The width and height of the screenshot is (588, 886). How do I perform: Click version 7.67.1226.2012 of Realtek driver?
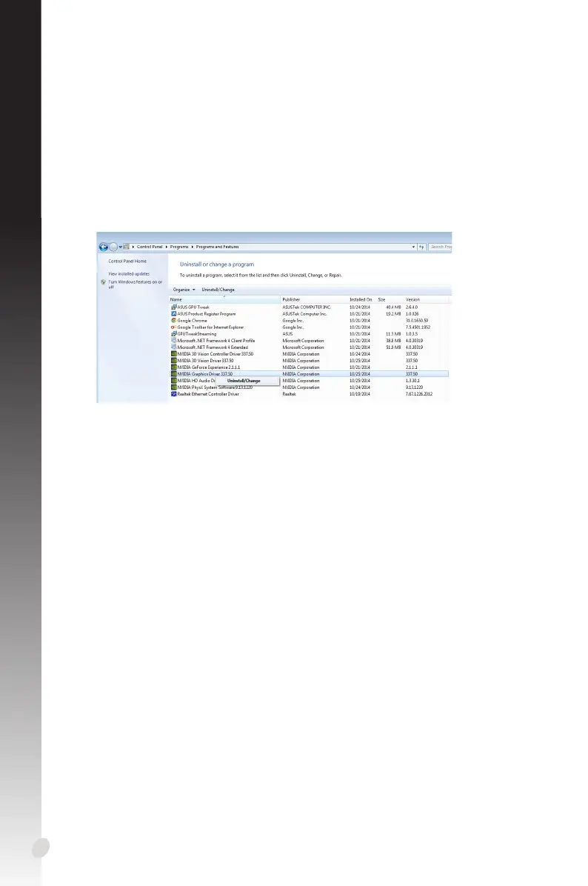pyautogui.click(x=419, y=394)
